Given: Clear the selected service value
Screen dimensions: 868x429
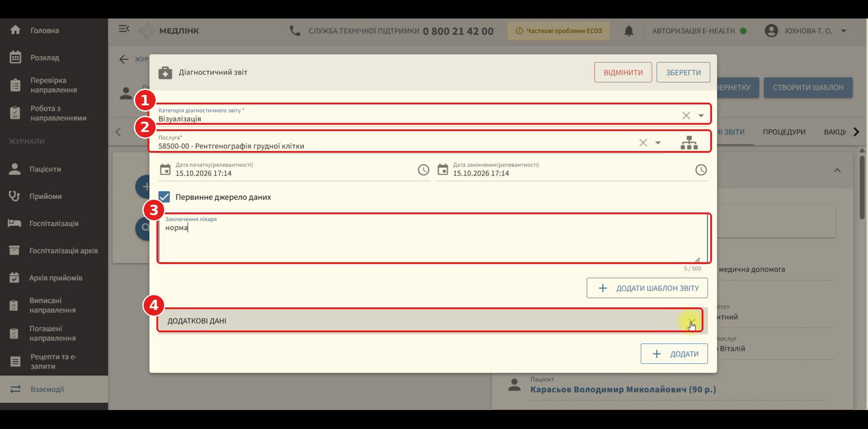Looking at the screenshot, I should pos(643,142).
